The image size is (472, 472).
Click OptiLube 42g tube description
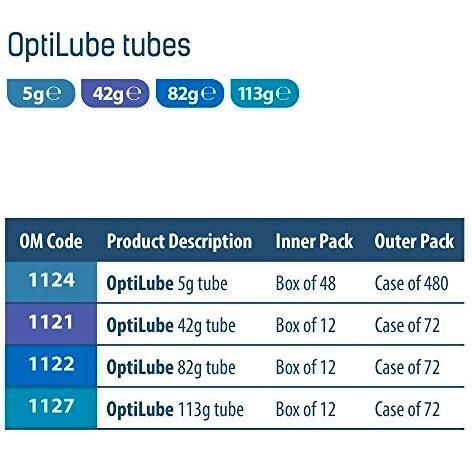pyautogui.click(x=171, y=326)
